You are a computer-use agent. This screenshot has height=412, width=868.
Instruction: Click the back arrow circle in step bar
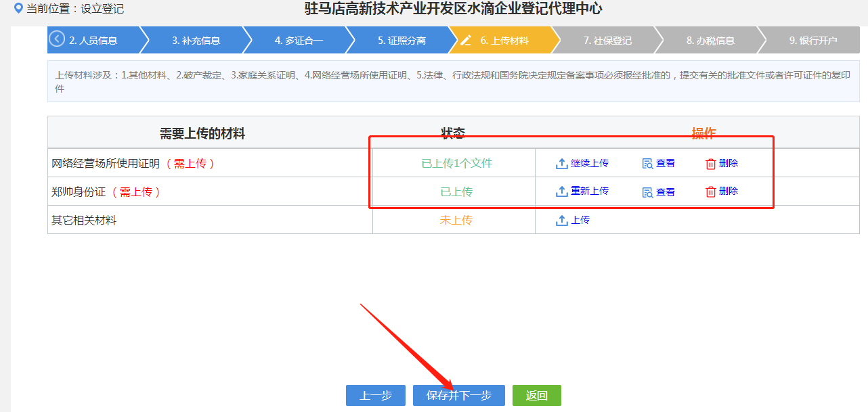coord(57,39)
